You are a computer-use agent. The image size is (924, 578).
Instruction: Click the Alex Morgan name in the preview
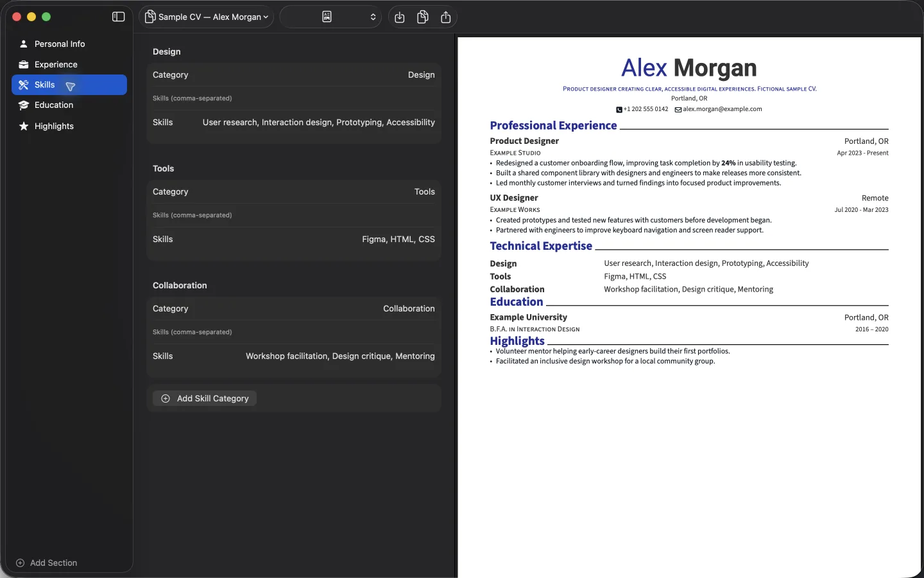[689, 68]
